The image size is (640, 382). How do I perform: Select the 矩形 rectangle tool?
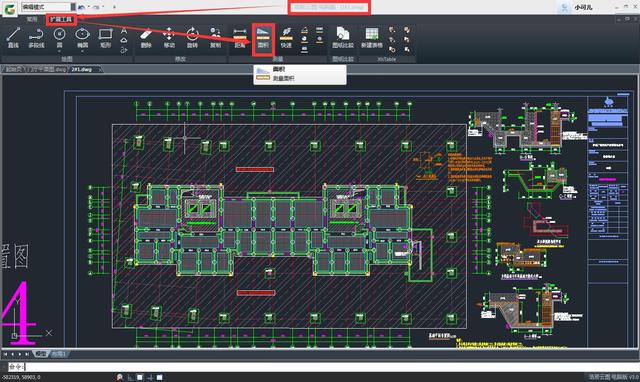pyautogui.click(x=106, y=38)
